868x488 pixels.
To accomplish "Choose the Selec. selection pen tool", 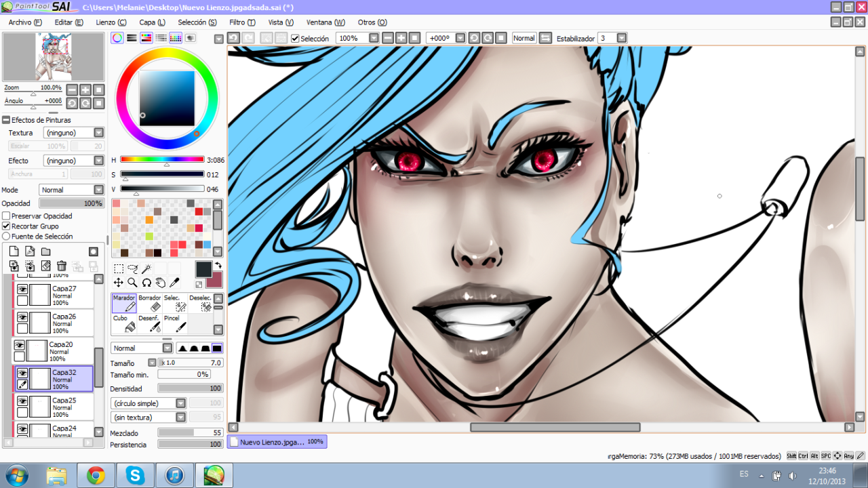I will click(174, 303).
